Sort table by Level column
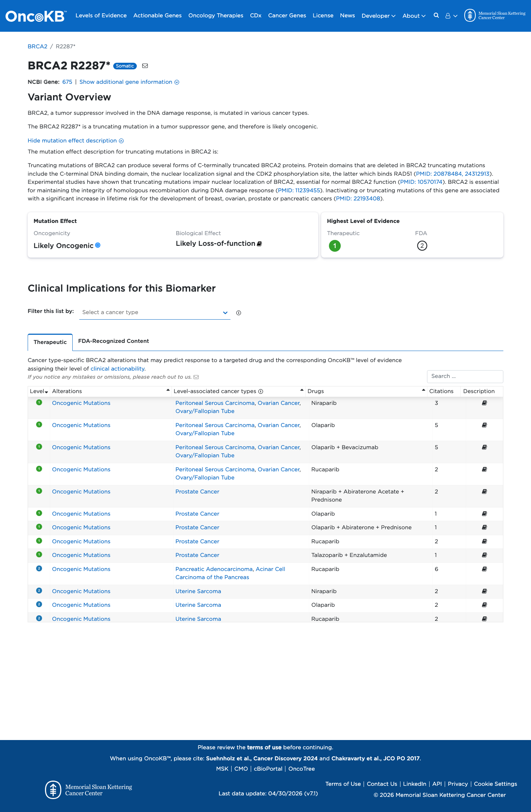The image size is (531, 812). pos(39,391)
